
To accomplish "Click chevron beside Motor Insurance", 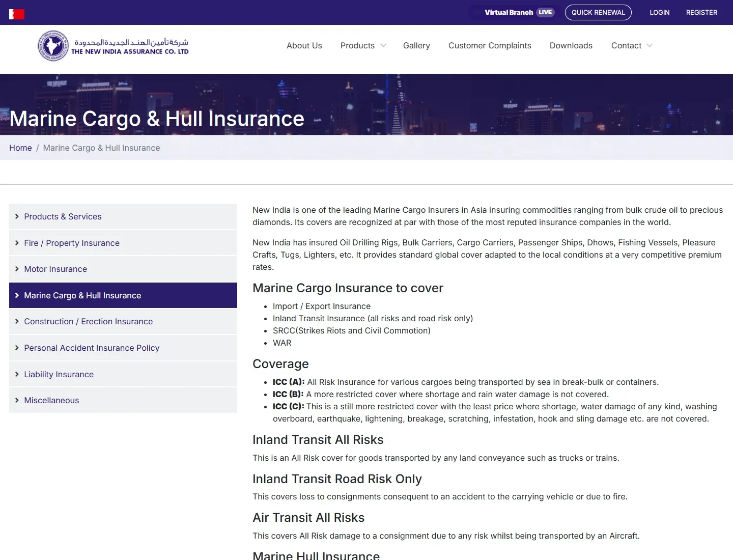I will [x=17, y=269].
